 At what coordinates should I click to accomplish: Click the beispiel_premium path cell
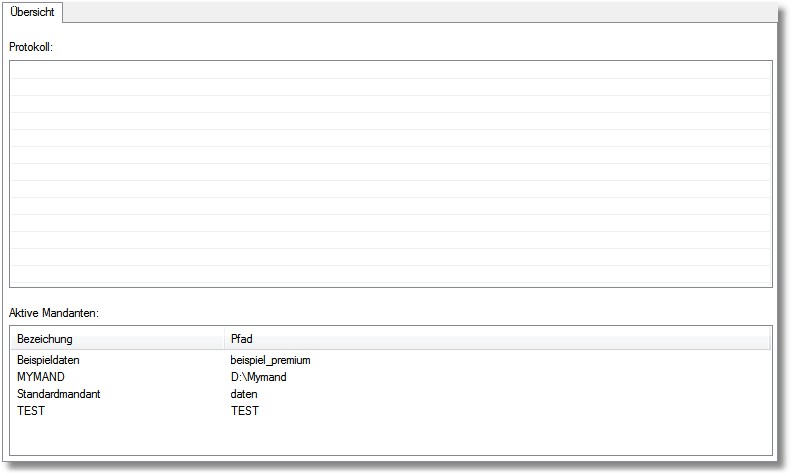tap(271, 360)
